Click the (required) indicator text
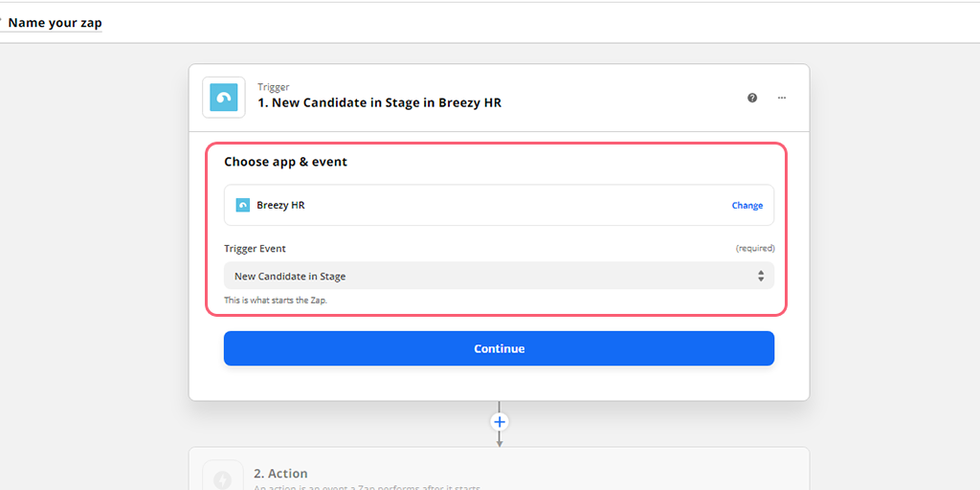Image resolution: width=980 pixels, height=490 pixels. [x=755, y=248]
